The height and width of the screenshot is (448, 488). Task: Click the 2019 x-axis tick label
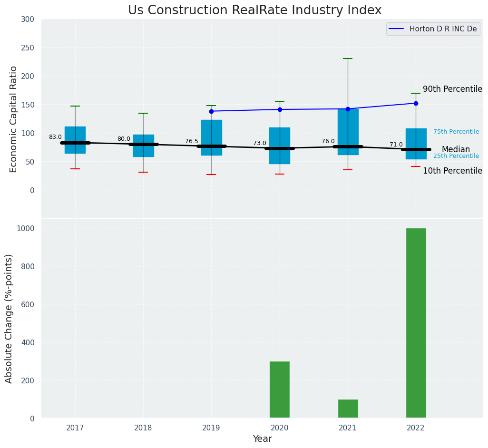[211, 428]
